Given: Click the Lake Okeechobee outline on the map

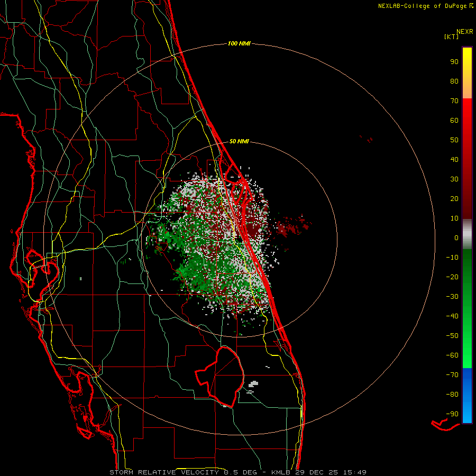Looking at the screenshot, I should [x=220, y=377].
